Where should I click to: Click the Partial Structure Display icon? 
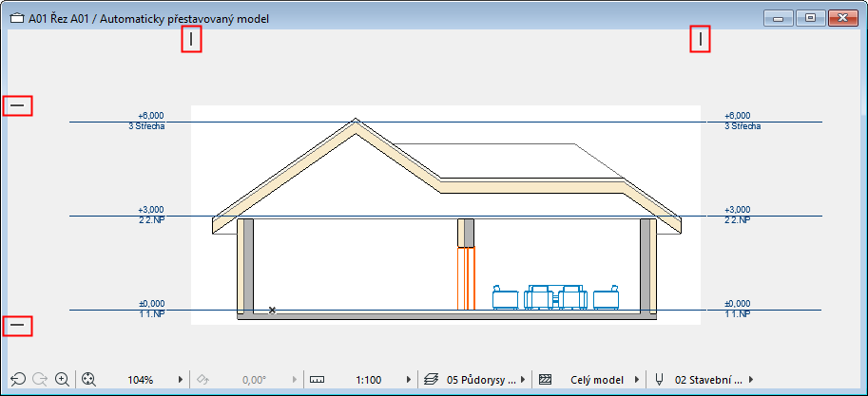[x=546, y=380]
